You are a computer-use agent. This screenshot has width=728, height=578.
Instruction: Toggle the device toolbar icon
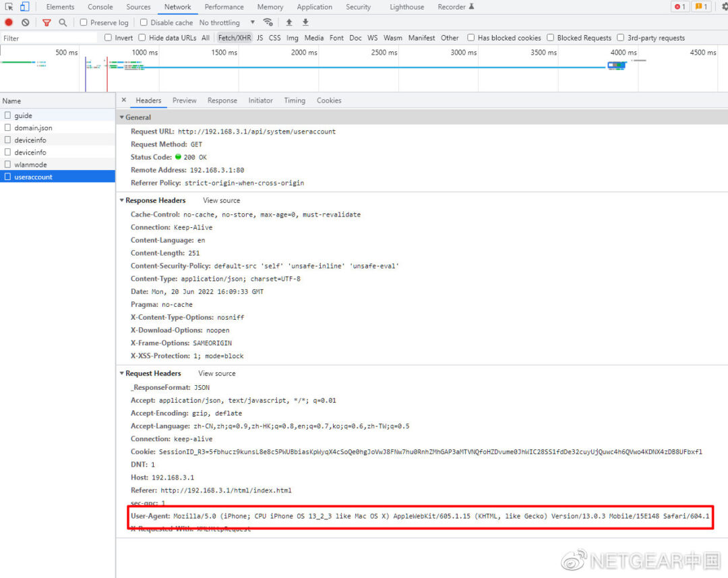pyautogui.click(x=24, y=7)
